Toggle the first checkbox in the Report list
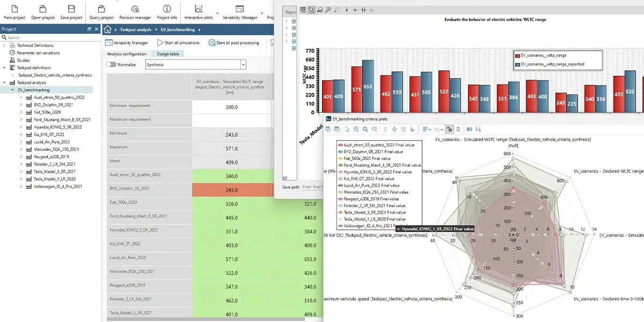 pos(294,21)
